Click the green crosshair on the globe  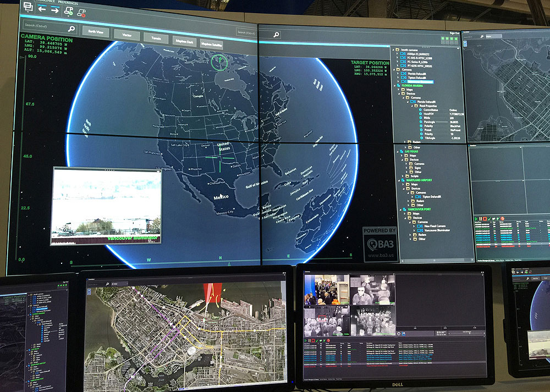[x=220, y=158]
